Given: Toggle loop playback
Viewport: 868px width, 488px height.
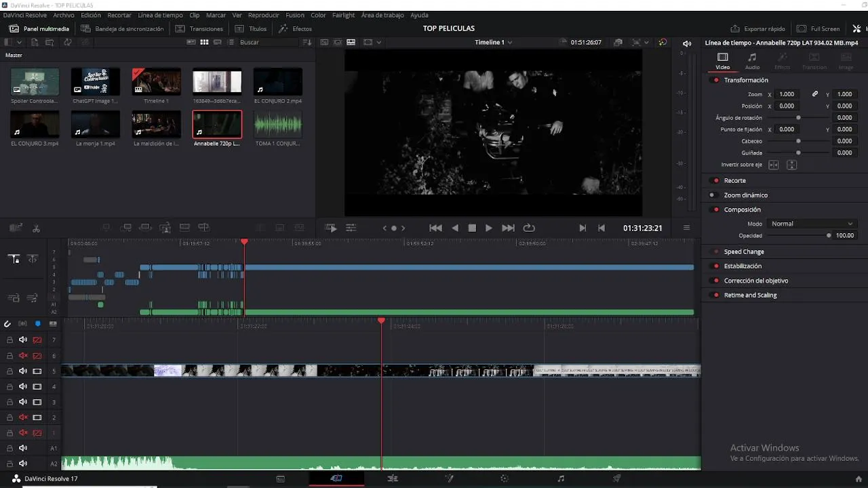Looking at the screenshot, I should coord(529,228).
